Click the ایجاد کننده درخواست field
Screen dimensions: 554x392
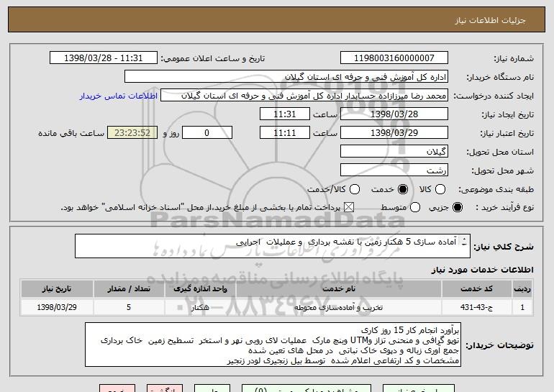[304, 96]
